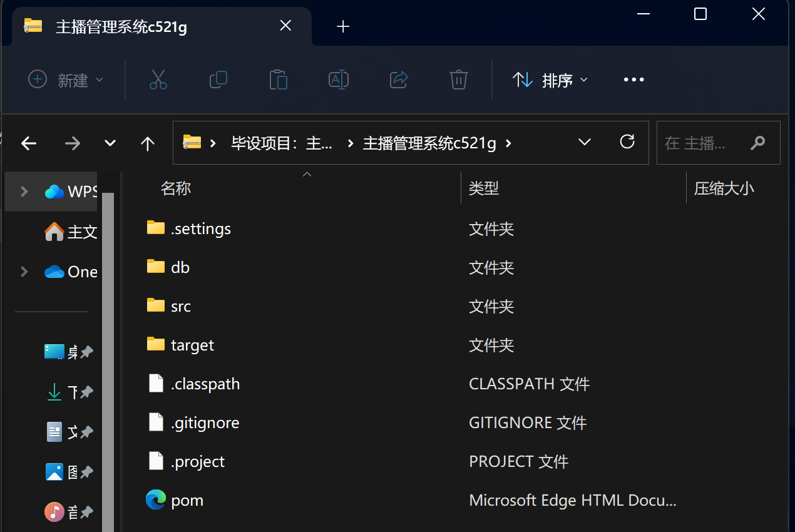The height and width of the screenshot is (532, 795).
Task: Sort by 压缩大小 column header
Action: pyautogui.click(x=724, y=188)
